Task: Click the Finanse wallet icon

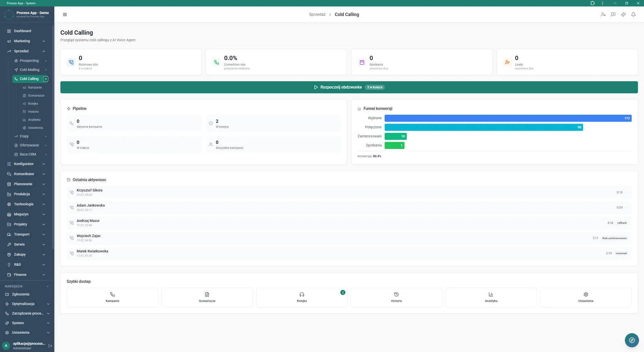Action: pyautogui.click(x=9, y=275)
